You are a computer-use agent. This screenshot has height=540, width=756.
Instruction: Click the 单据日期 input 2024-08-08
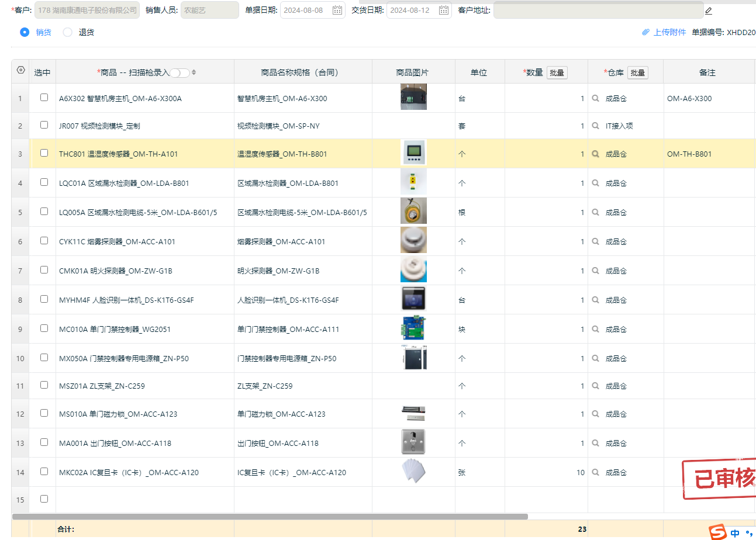tap(313, 10)
